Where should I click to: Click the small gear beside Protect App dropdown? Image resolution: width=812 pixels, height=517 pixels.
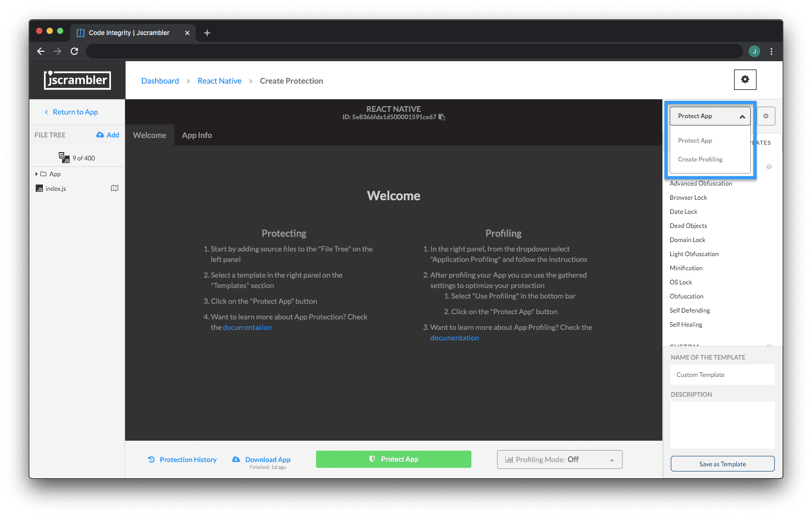pyautogui.click(x=766, y=116)
